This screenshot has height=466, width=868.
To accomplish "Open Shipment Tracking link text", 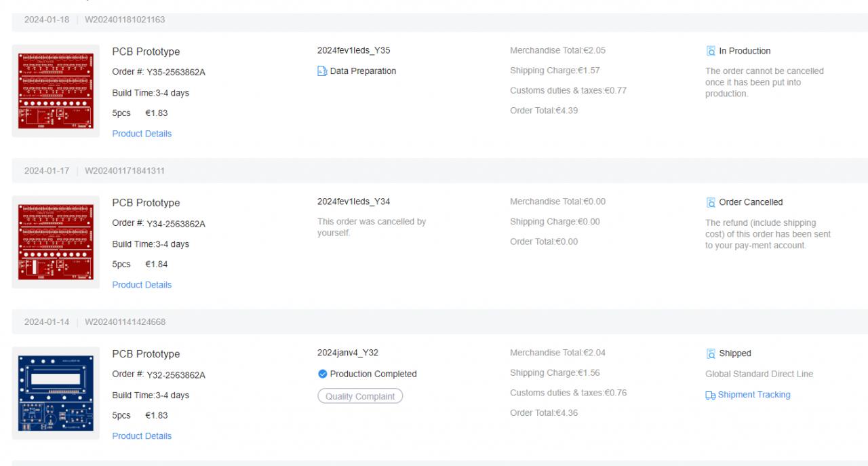I will pos(754,395).
